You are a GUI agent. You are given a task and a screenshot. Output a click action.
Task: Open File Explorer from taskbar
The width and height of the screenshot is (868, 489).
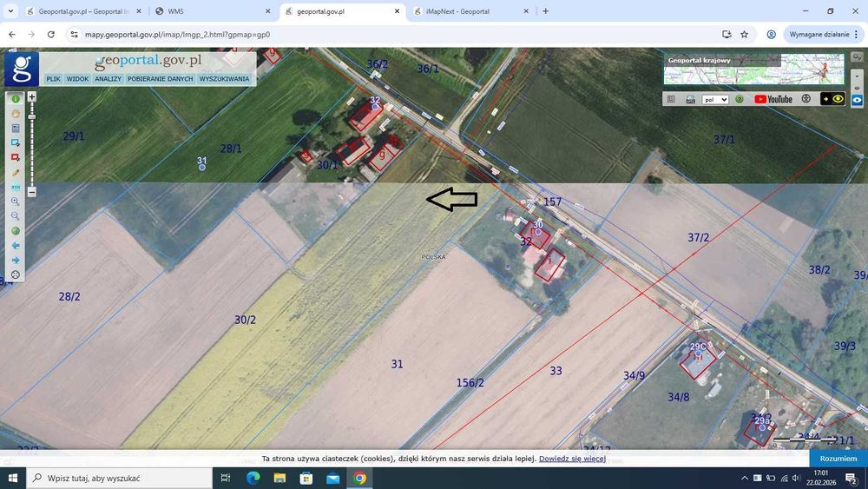[x=279, y=478]
